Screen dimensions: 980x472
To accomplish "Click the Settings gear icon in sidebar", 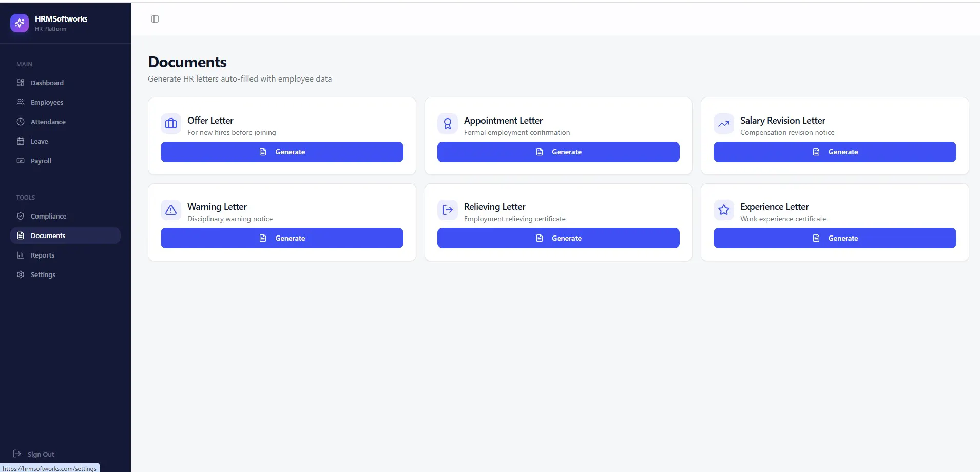I will point(21,274).
